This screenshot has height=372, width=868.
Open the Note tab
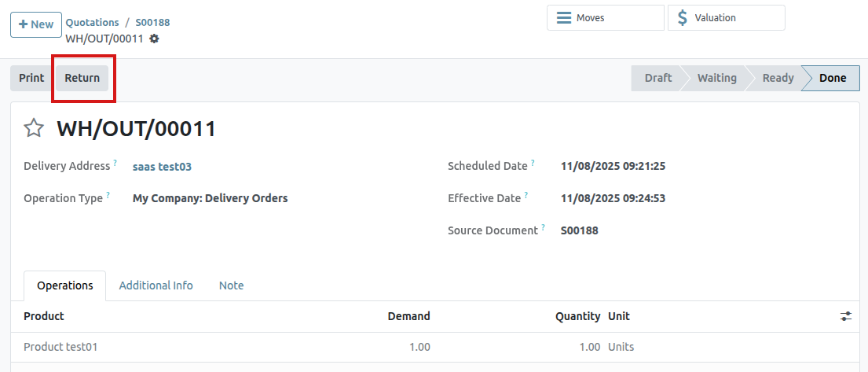click(231, 285)
